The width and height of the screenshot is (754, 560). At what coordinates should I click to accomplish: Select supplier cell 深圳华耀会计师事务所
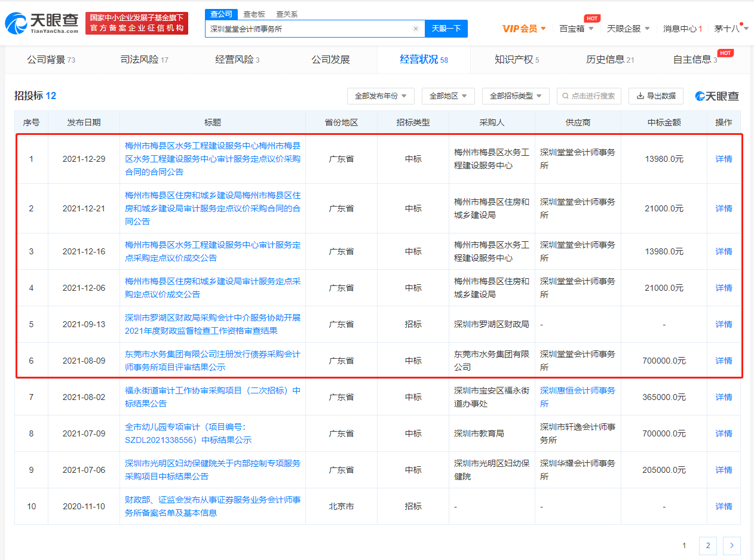click(578, 470)
